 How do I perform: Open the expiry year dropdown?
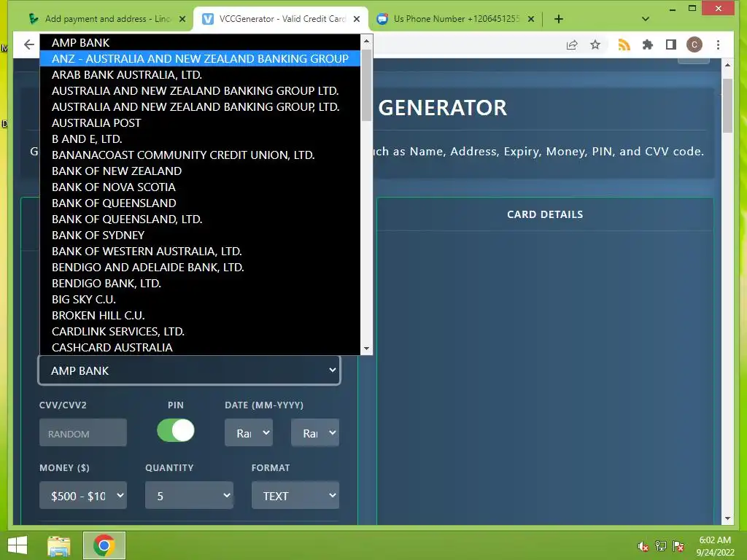[x=315, y=433]
